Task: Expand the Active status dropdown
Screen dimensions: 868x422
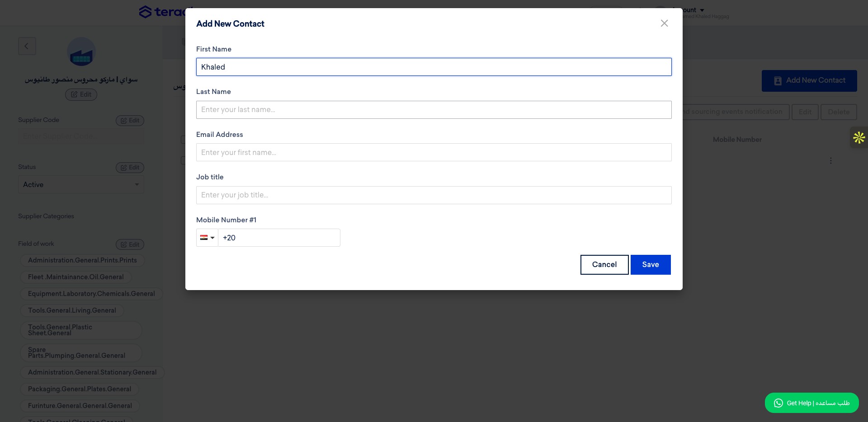Action: [81, 184]
